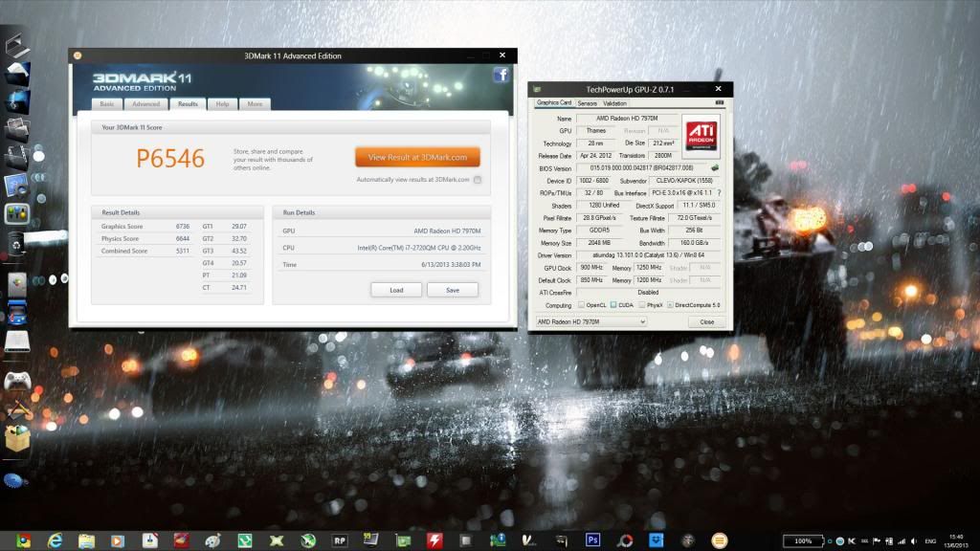
Task: Toggle the PhysX checkbox in GPU-Z
Action: (x=641, y=305)
